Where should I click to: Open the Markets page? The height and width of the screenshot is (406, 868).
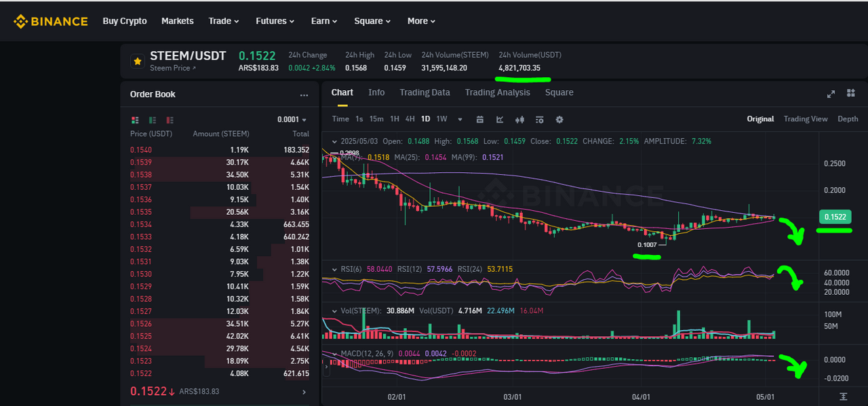click(178, 21)
